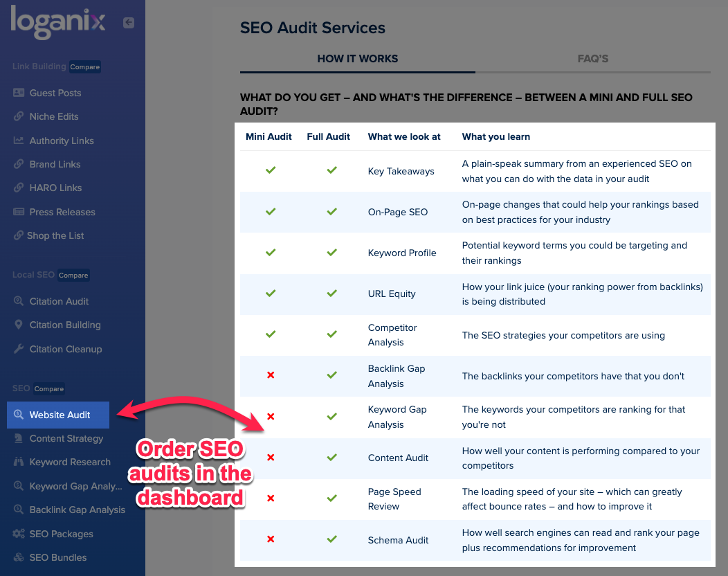Image resolution: width=728 pixels, height=576 pixels.
Task: Click the Citation Cleanup wrench icon
Action: 19,349
